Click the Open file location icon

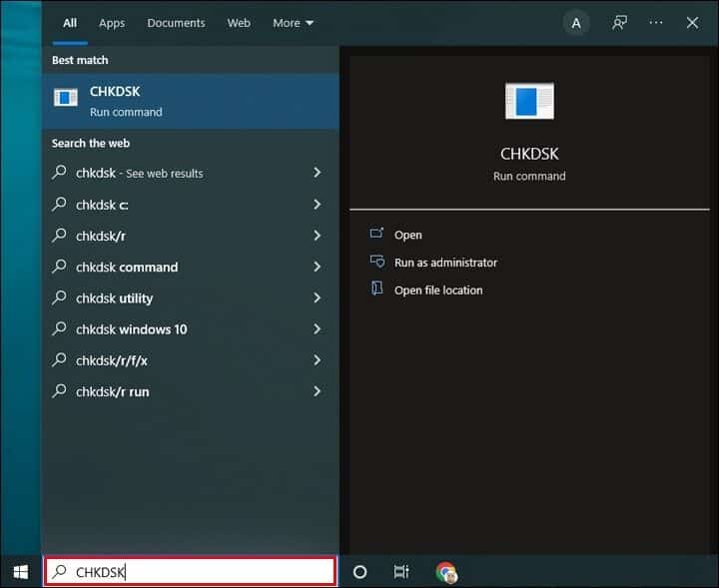[376, 289]
